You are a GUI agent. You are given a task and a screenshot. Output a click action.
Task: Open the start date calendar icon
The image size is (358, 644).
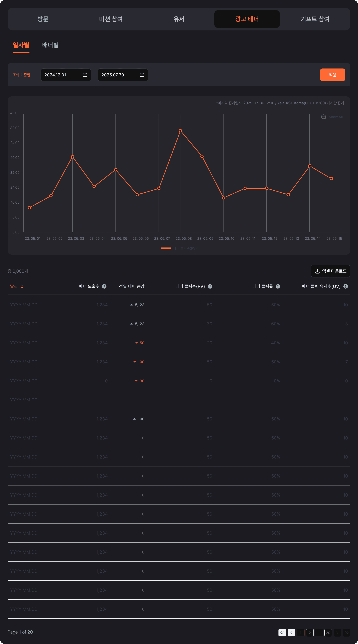point(85,75)
